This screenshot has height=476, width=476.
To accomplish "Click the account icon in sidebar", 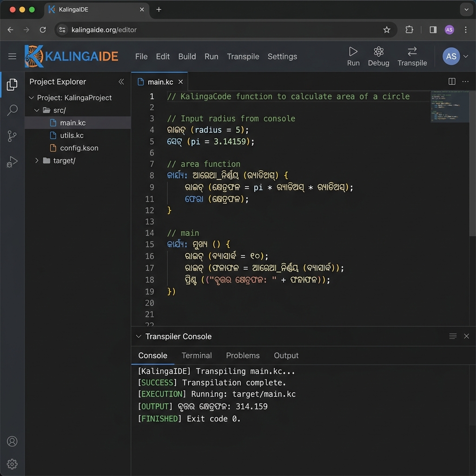I will pyautogui.click(x=12, y=441).
